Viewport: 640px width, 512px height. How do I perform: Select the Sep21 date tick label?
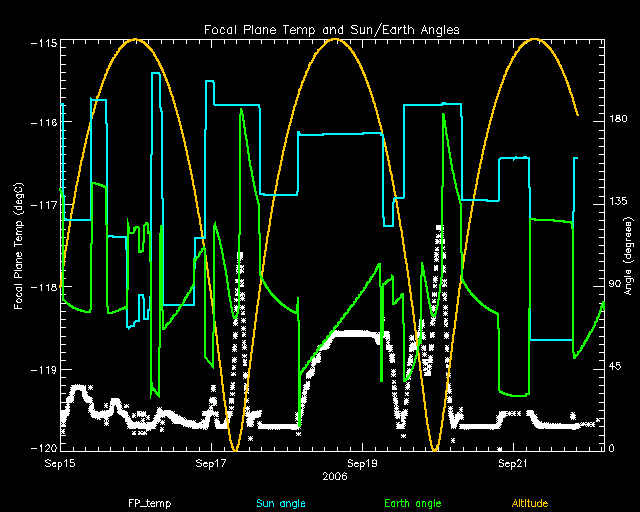(x=513, y=464)
